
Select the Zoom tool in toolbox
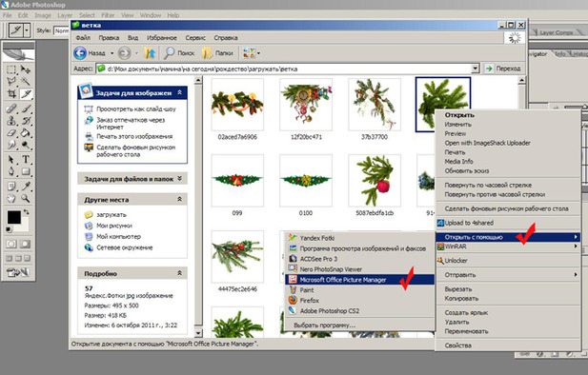[26, 198]
